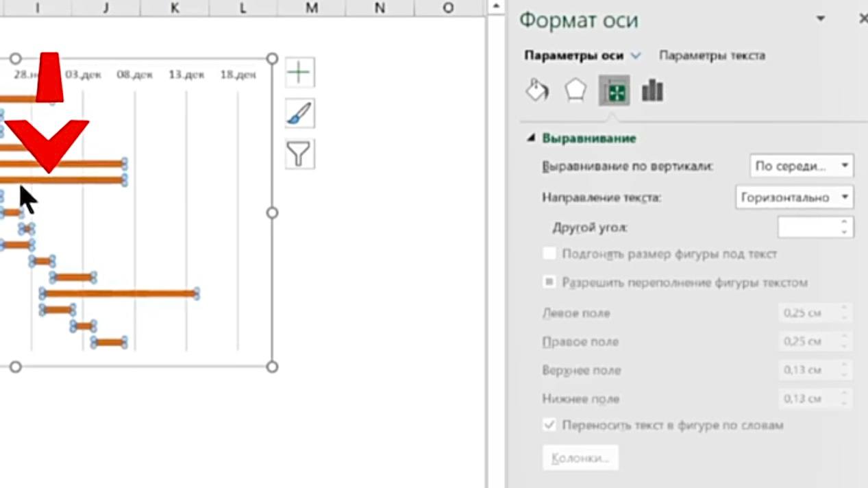
Task: Open the Направление текста dropdown
Action: tap(794, 197)
